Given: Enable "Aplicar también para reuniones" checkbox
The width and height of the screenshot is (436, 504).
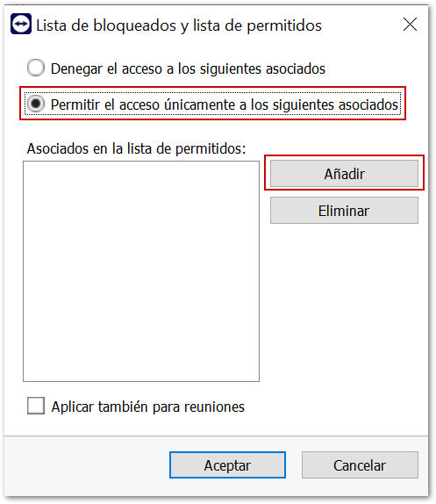Looking at the screenshot, I should (36, 406).
